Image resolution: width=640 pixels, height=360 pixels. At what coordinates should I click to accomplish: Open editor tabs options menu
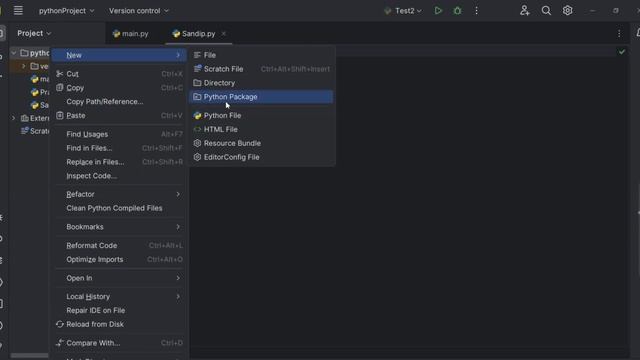[619, 33]
